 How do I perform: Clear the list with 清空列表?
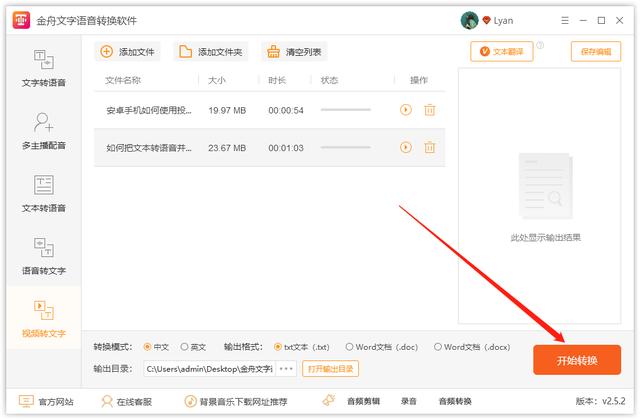click(294, 52)
